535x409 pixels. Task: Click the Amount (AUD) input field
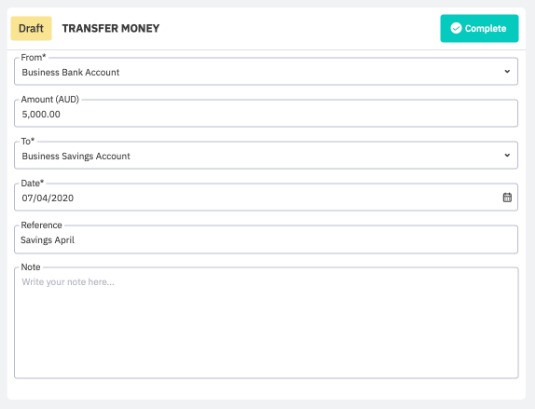pyautogui.click(x=266, y=114)
